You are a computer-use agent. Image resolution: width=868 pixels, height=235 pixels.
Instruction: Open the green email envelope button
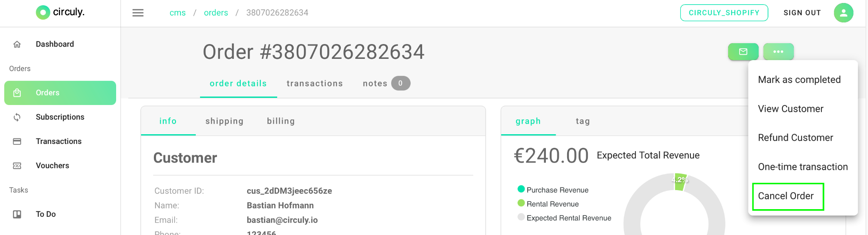743,52
